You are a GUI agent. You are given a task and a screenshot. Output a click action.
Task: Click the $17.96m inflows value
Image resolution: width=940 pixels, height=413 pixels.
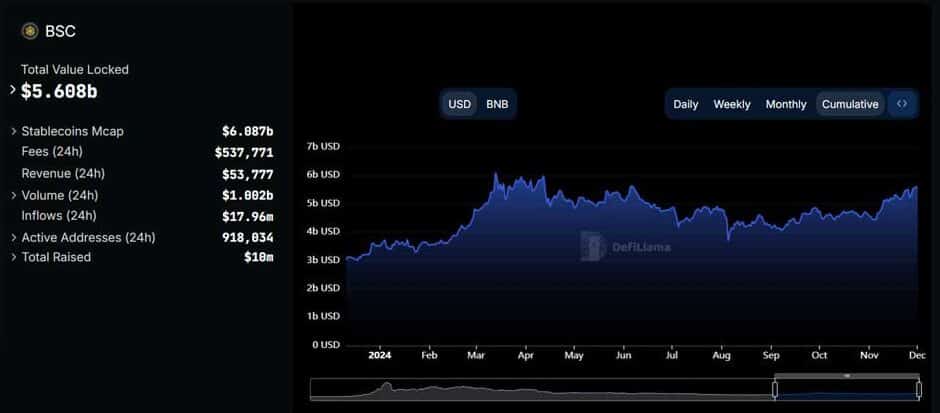[248, 216]
